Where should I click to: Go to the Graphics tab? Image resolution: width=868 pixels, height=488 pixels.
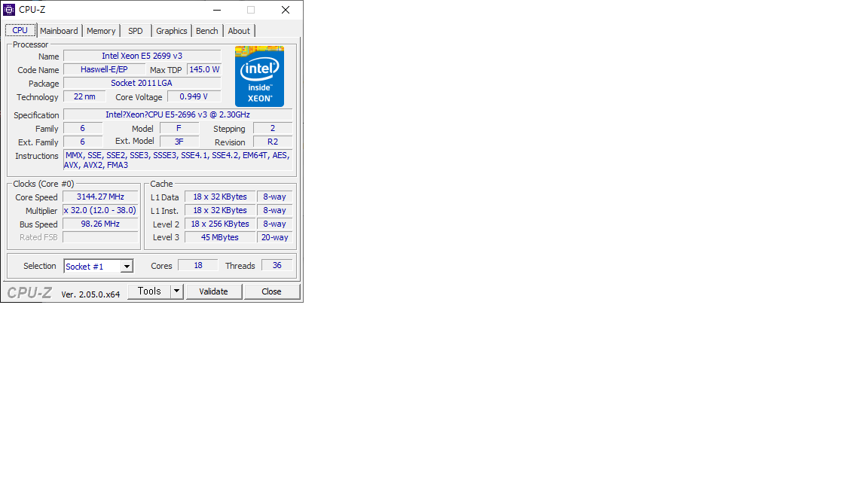pos(171,31)
